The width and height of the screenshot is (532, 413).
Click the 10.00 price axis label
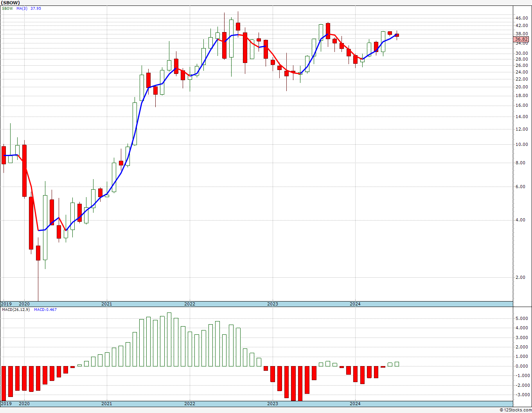(x=521, y=144)
